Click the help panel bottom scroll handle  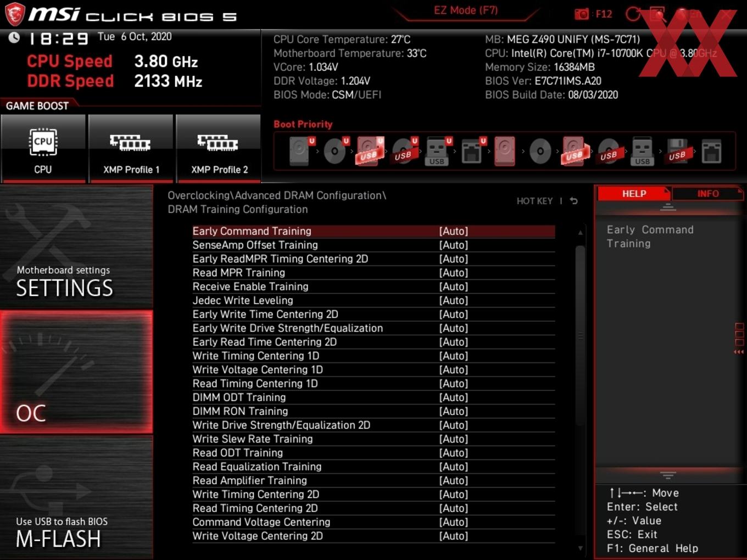point(668,475)
